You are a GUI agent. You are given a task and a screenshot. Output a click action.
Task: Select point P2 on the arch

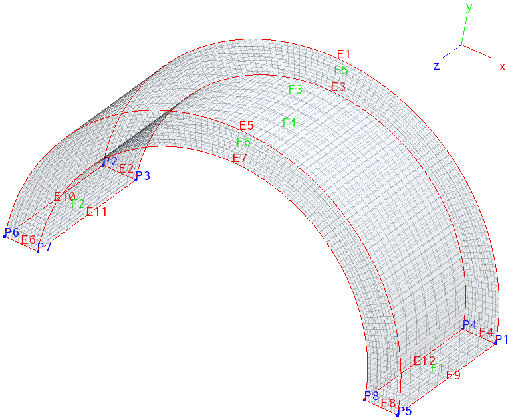pyautogui.click(x=104, y=165)
